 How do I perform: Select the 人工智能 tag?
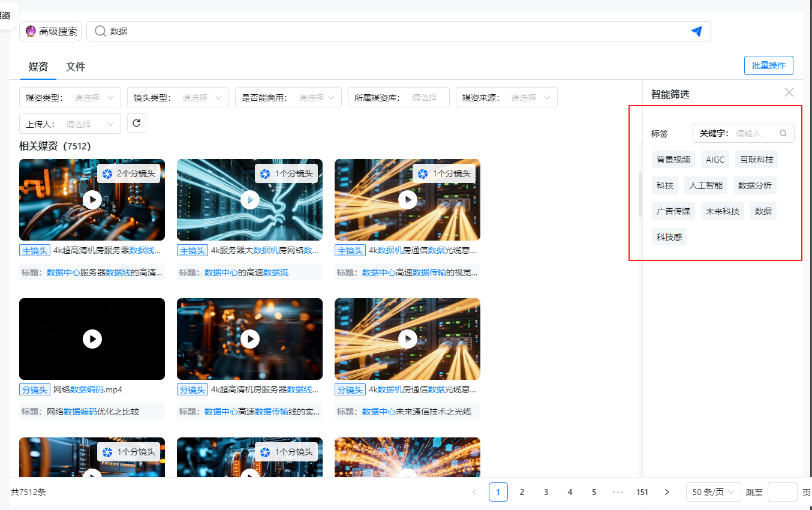coord(706,185)
